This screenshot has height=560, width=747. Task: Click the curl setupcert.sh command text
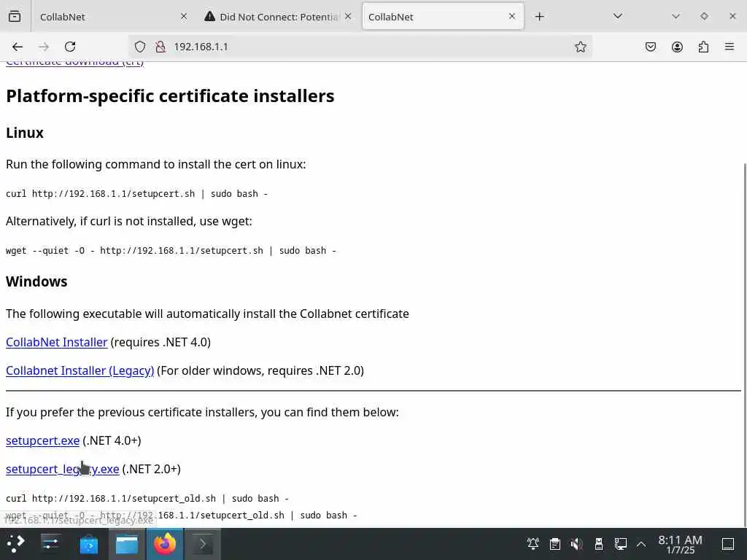[136, 194]
